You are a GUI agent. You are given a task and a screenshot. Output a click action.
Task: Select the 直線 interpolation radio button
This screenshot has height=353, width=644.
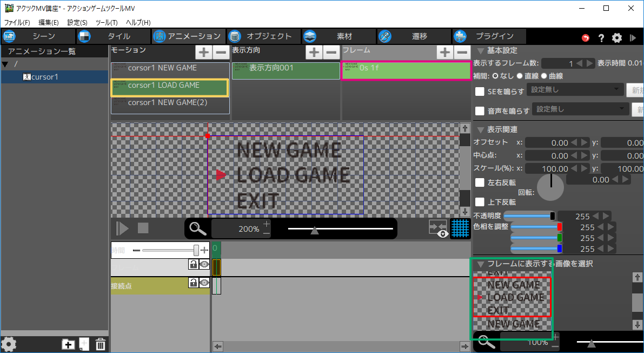click(x=520, y=76)
